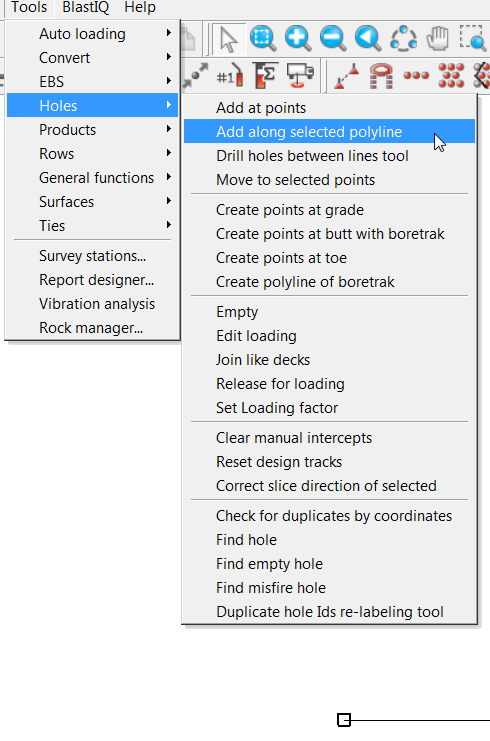Click the zoom in magnifier icon
The width and height of the screenshot is (490, 741).
pos(298,38)
